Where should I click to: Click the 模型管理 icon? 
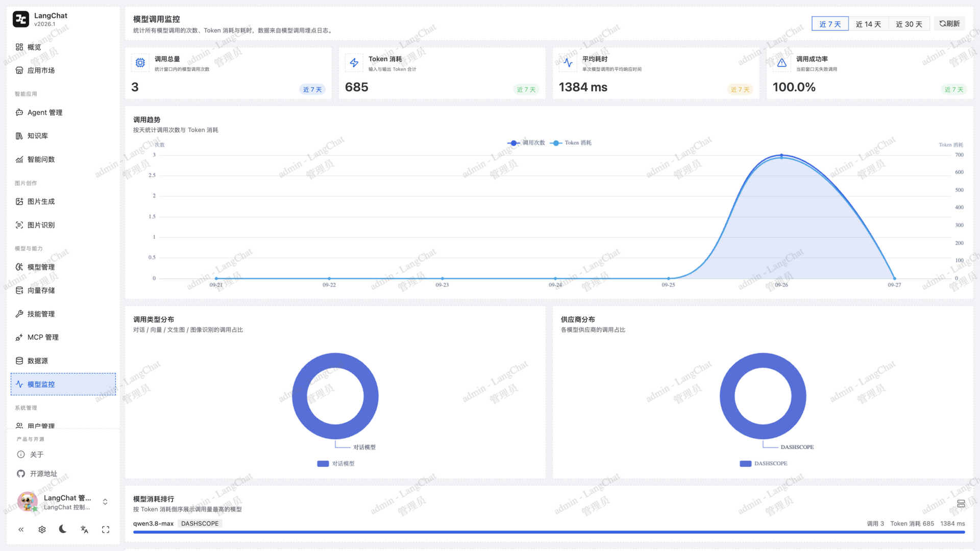pos(19,267)
